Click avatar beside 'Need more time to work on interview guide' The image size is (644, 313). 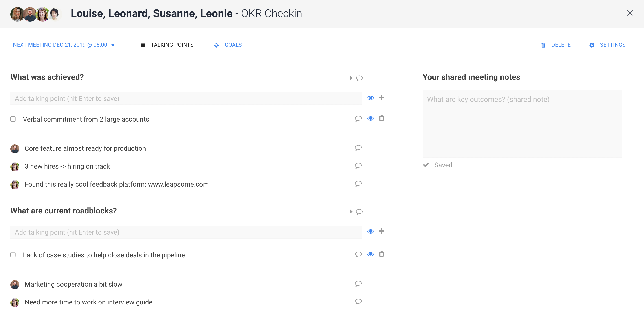[15, 302]
